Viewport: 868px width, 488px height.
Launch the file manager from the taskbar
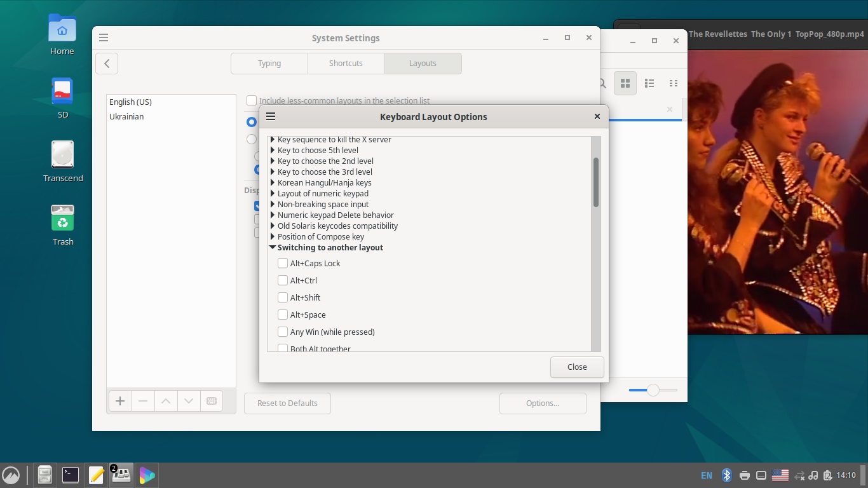44,475
